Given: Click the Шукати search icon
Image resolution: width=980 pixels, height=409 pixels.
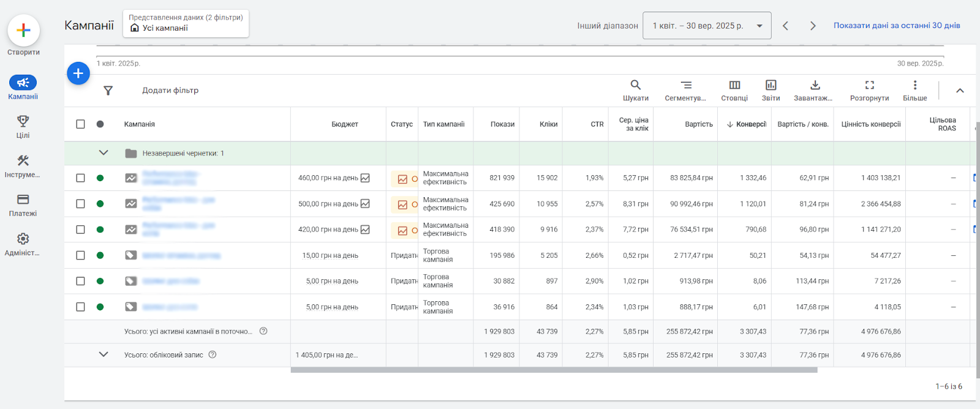Looking at the screenshot, I should tap(635, 85).
